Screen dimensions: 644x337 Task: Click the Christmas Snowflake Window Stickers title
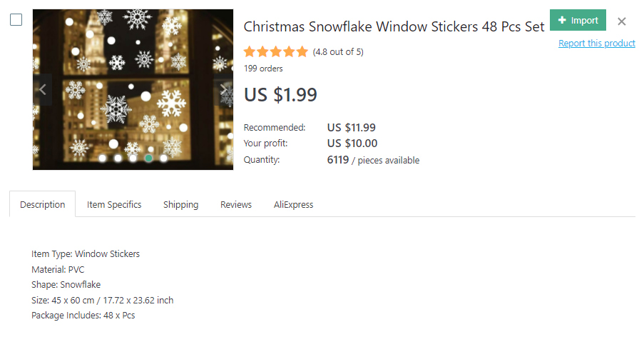pos(394,27)
